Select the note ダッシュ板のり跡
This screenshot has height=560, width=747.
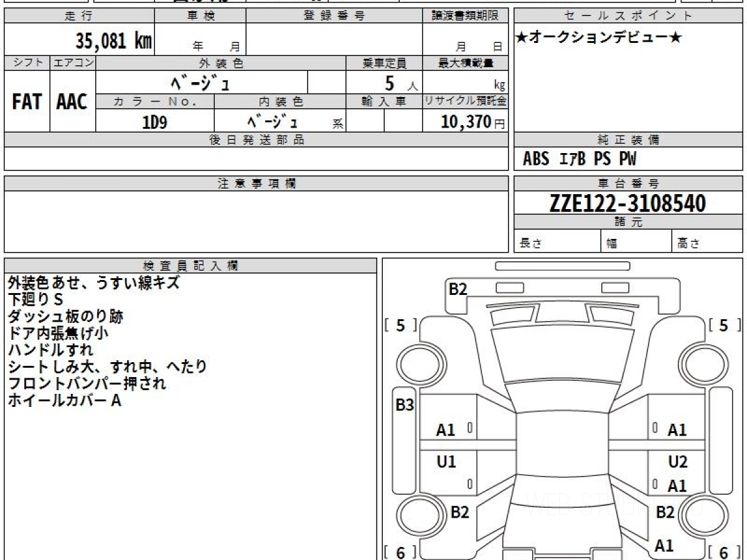pyautogui.click(x=65, y=317)
